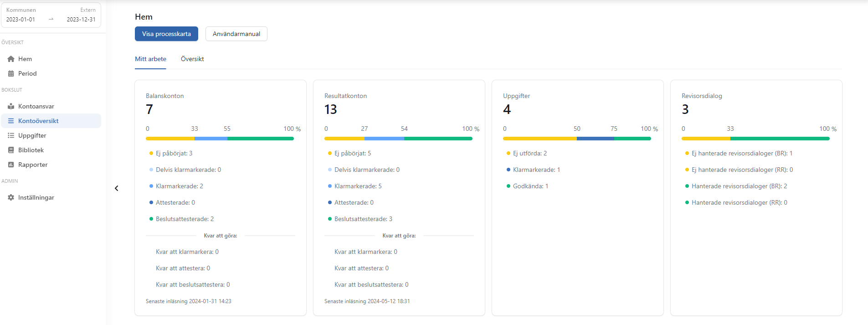Click Ej påbörjat: 3 under Balanskonton

pos(174,153)
